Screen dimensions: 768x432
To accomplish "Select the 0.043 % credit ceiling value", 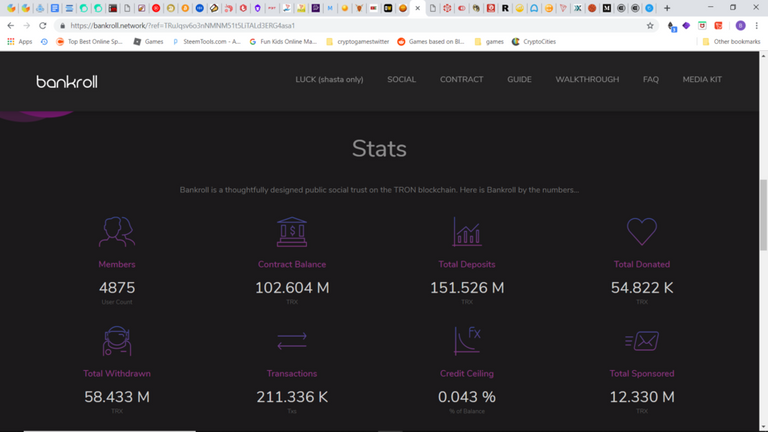I will (467, 397).
